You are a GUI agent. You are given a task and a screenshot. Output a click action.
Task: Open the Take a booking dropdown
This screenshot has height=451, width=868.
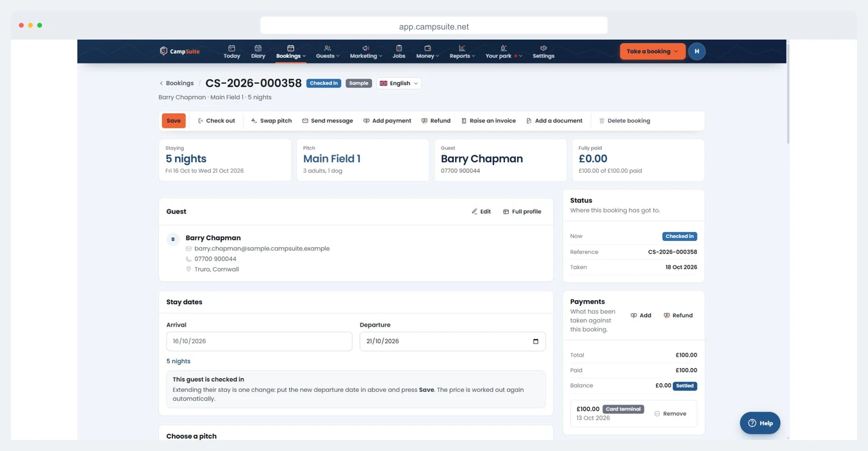pos(652,52)
